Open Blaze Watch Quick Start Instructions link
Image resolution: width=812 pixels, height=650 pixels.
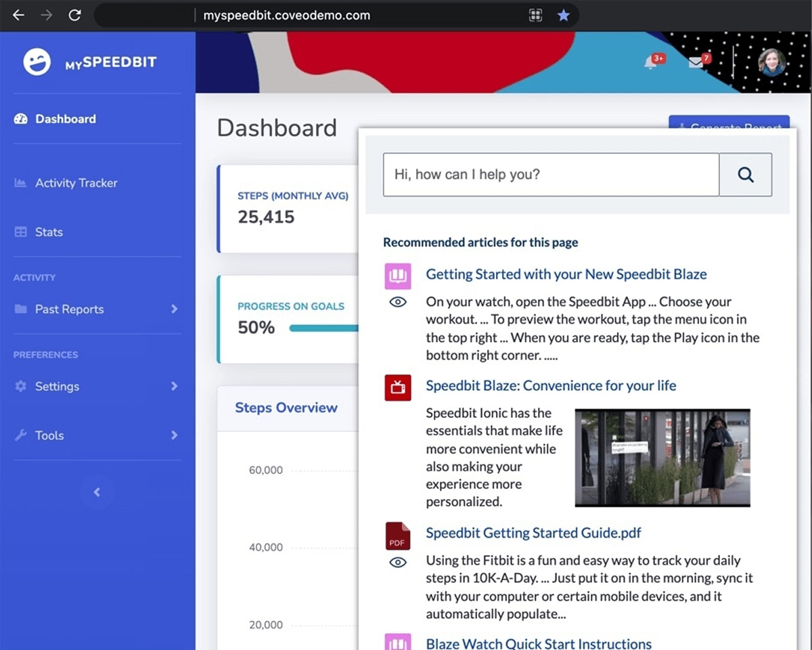(538, 643)
